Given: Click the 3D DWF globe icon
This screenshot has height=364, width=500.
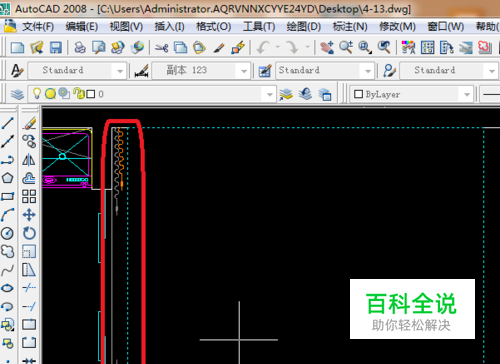Looking at the screenshot, I should click(137, 48).
